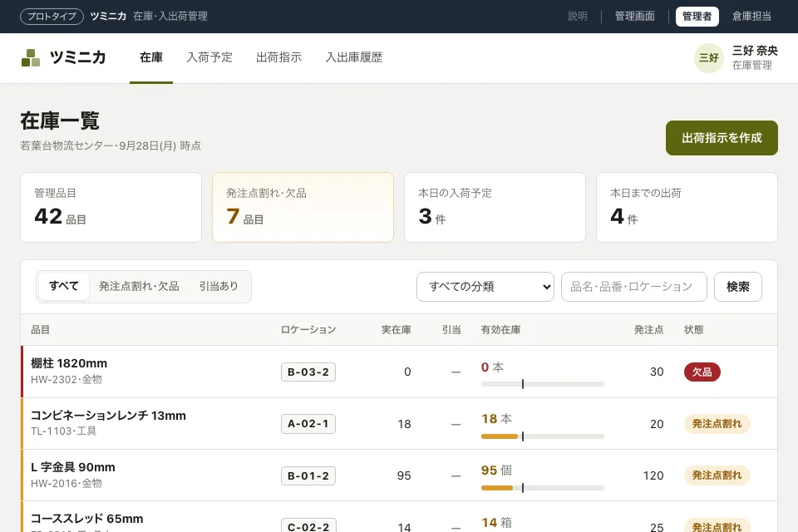Click stock bar for 棚柱 1820mm
This screenshot has height=532, width=798.
pos(543,384)
